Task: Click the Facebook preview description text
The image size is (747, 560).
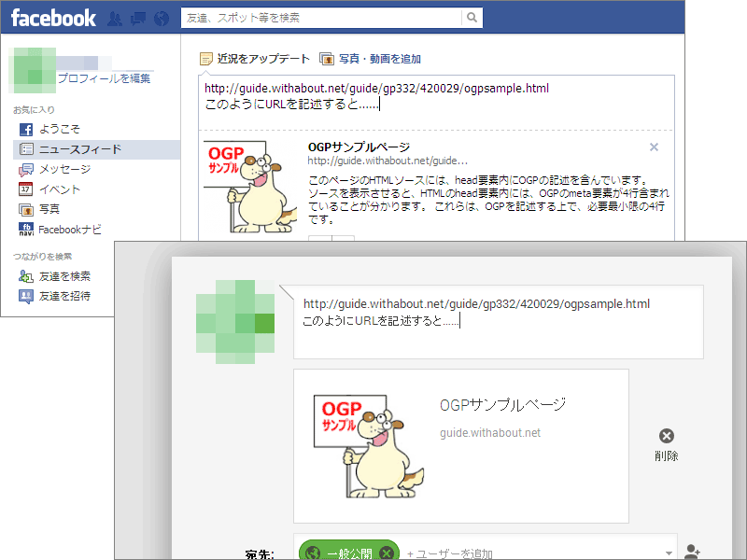Action: tap(488, 200)
